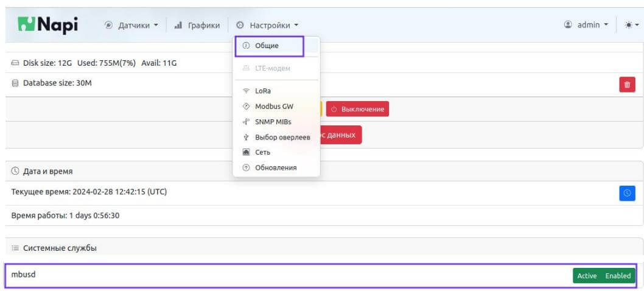
Task: Click the admin user avatar icon
Action: [x=568, y=25]
